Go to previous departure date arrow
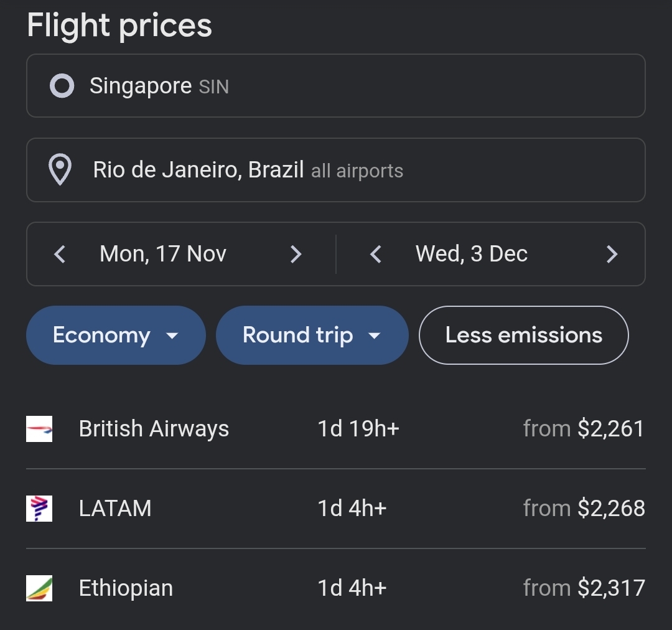672x630 pixels. coord(60,254)
